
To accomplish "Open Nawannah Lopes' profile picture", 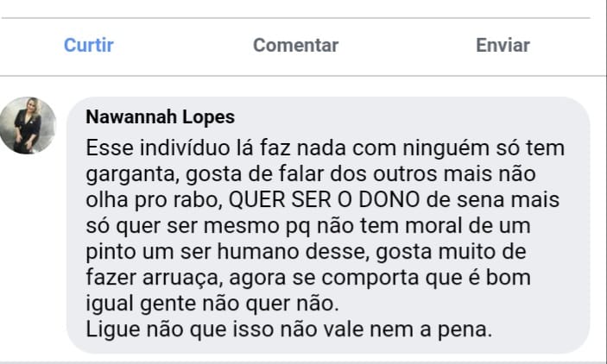I will tap(28, 126).
